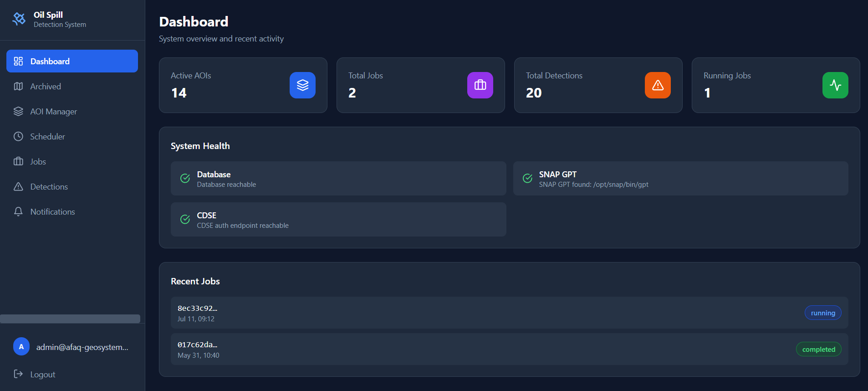Click the admin avatar circle 'A'
The width and height of the screenshot is (868, 391).
point(21,346)
